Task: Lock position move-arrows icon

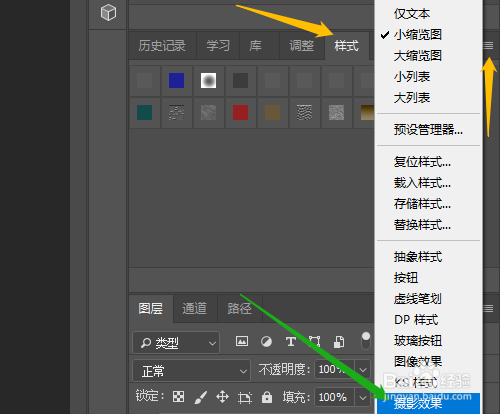Action: coord(222,397)
